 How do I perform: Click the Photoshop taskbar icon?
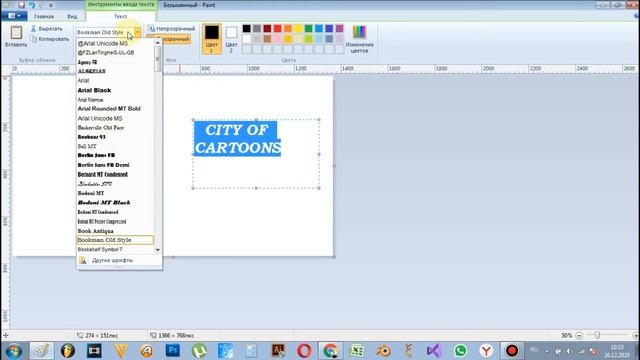point(173,351)
